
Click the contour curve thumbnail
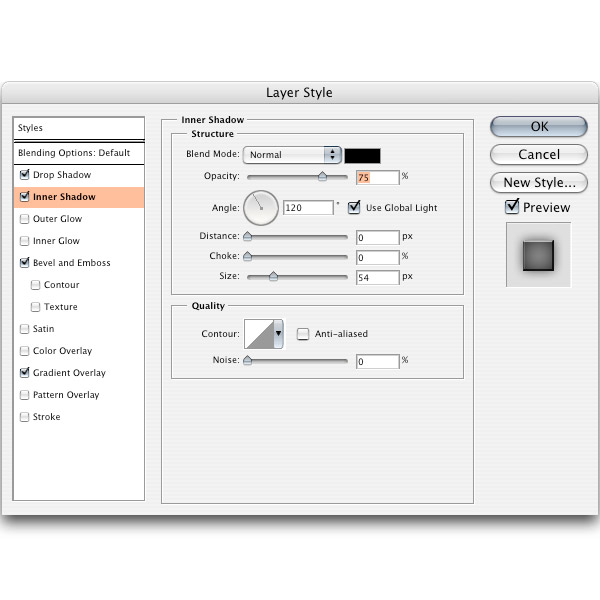tap(259, 334)
